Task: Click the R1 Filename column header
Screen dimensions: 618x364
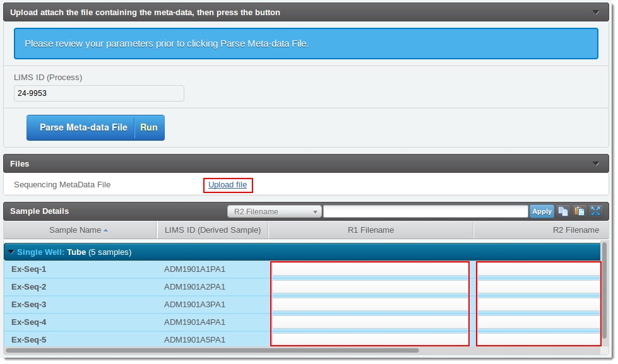Action: click(371, 230)
